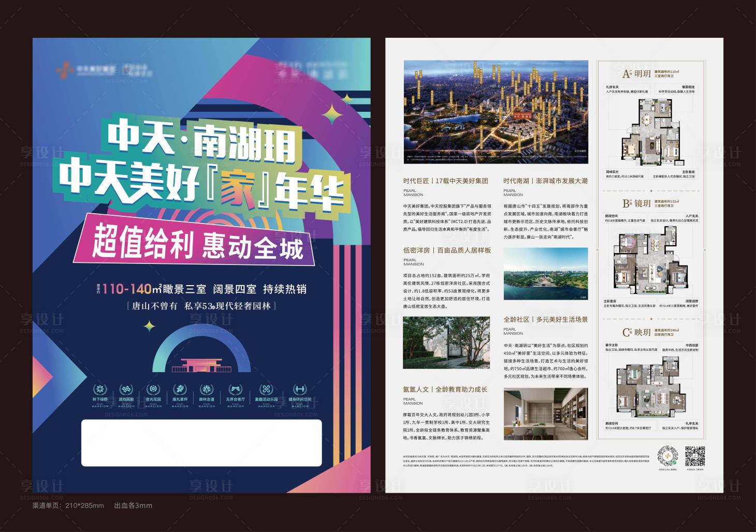Screen dimensions: 756x532
Task: Select the 林下绿野 flower icon
Action: coord(99,389)
